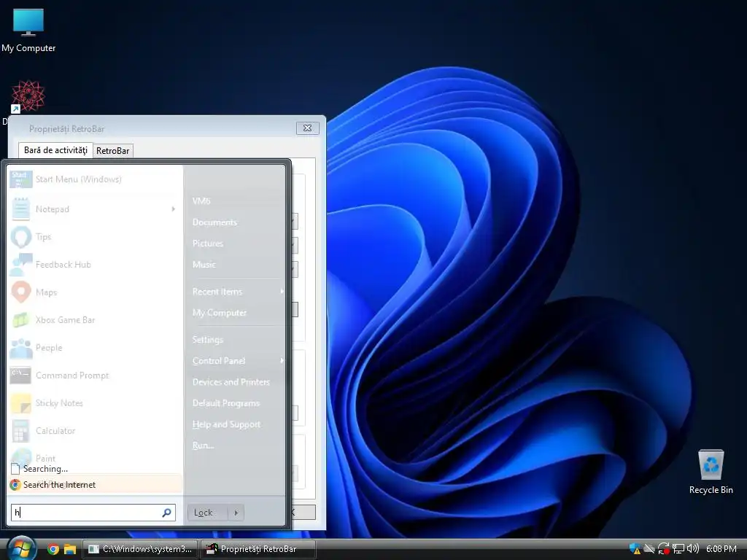Click the OneDrive cloud tray icon

point(649,549)
